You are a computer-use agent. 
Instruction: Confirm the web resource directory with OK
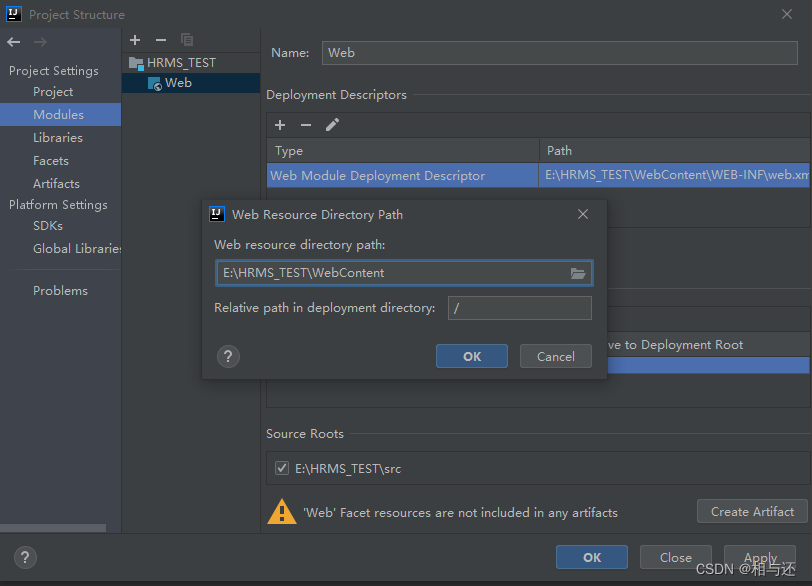pos(472,356)
